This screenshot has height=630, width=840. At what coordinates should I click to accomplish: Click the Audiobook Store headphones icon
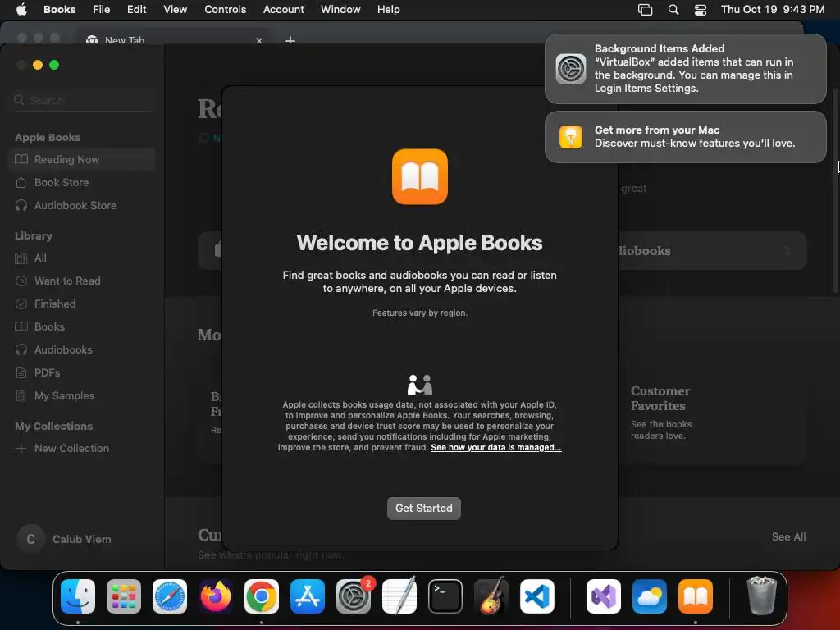(x=21, y=206)
